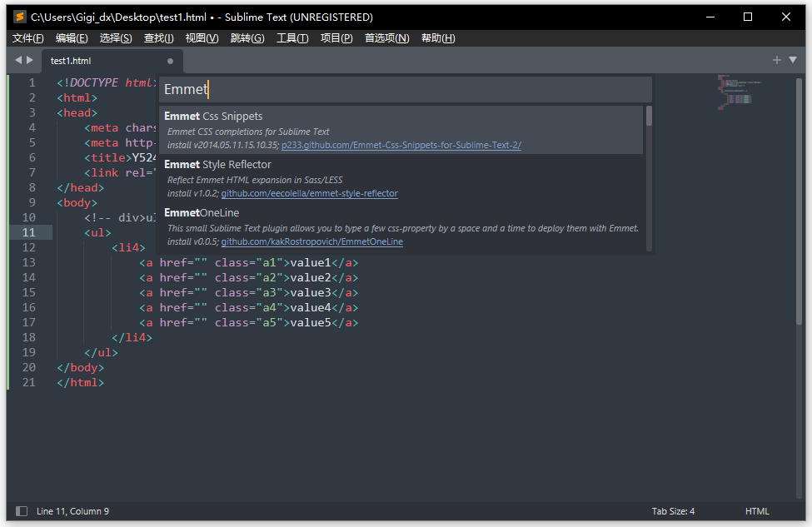Click value5 text on line 17
The image size is (812, 527).
pos(310,323)
